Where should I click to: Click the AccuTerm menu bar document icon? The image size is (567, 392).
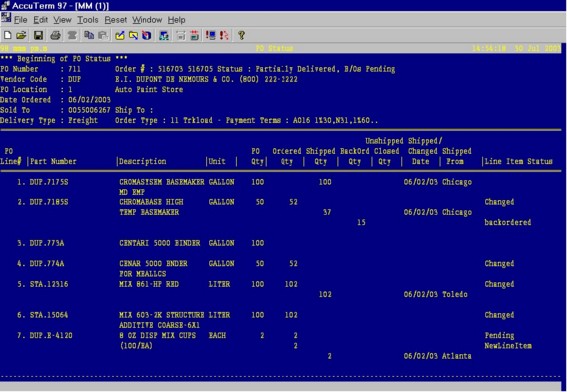point(6,18)
